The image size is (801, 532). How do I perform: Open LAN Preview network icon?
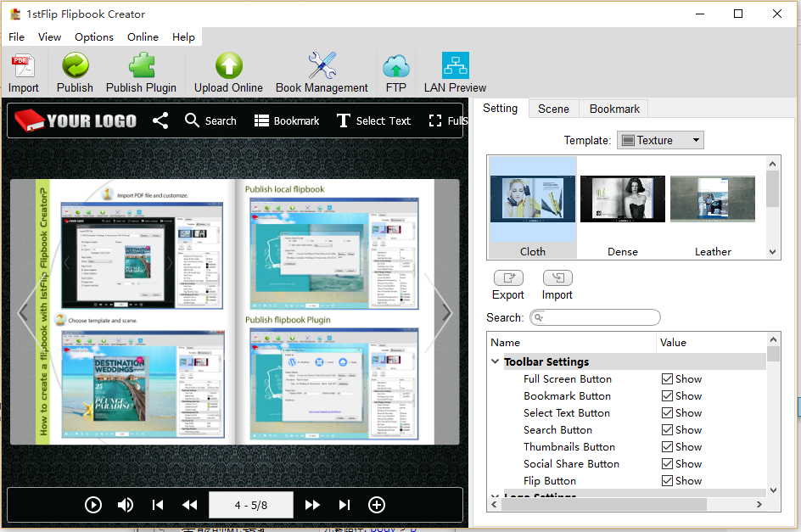pos(455,66)
